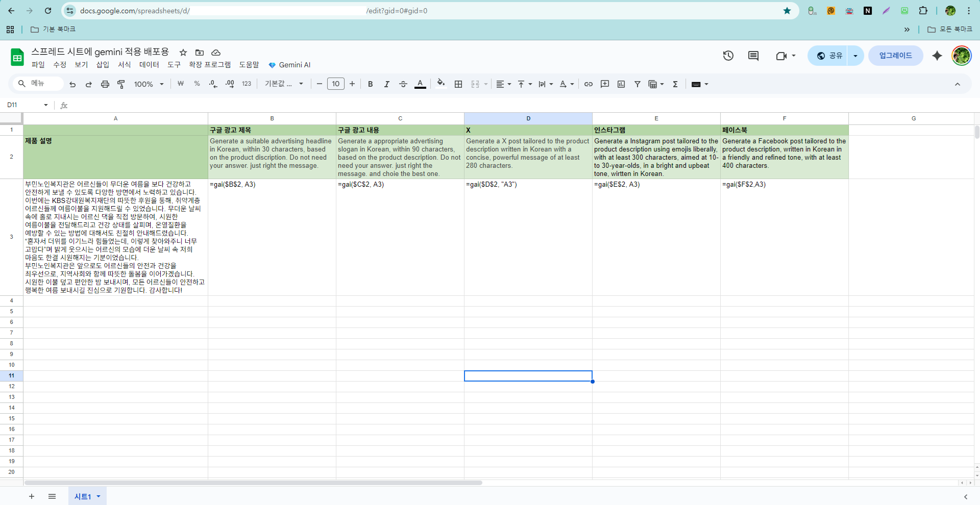Click the undo arrow icon

click(72, 84)
